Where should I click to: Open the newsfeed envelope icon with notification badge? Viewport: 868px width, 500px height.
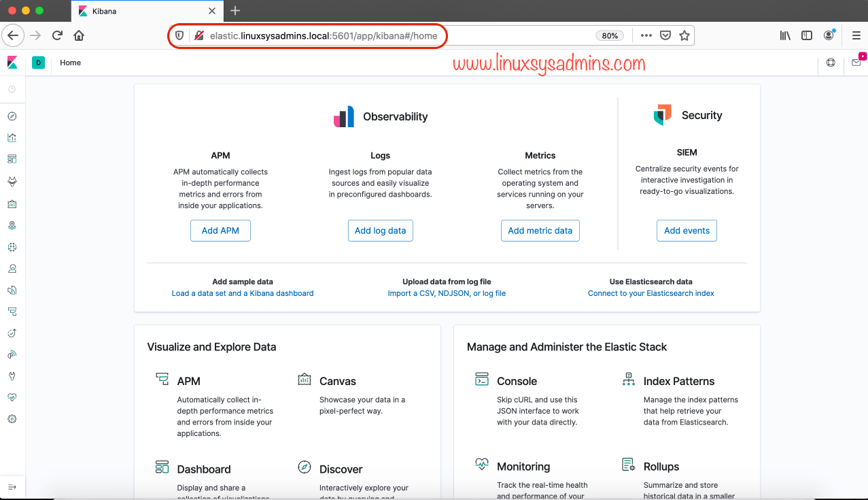tap(856, 62)
